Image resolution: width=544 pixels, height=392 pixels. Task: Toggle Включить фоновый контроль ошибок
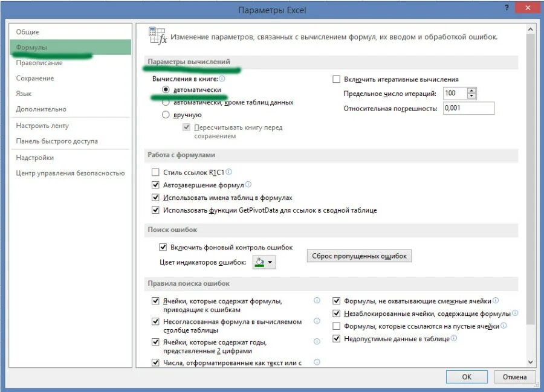[x=163, y=247]
